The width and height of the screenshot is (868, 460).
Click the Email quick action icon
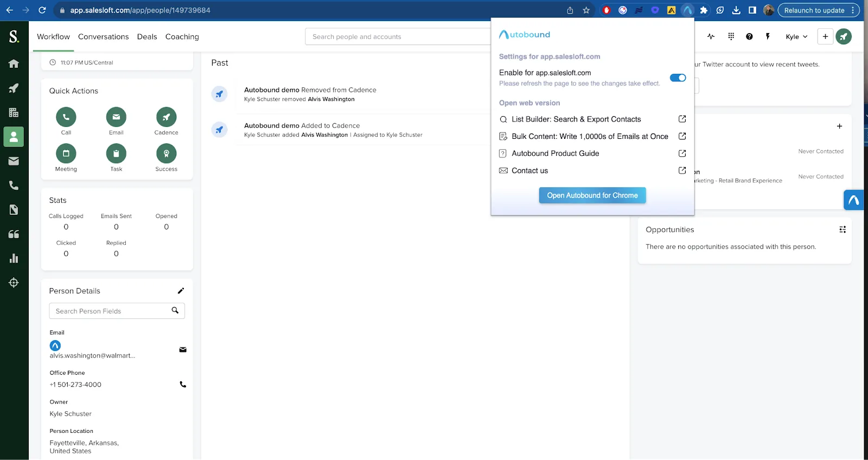(116, 117)
